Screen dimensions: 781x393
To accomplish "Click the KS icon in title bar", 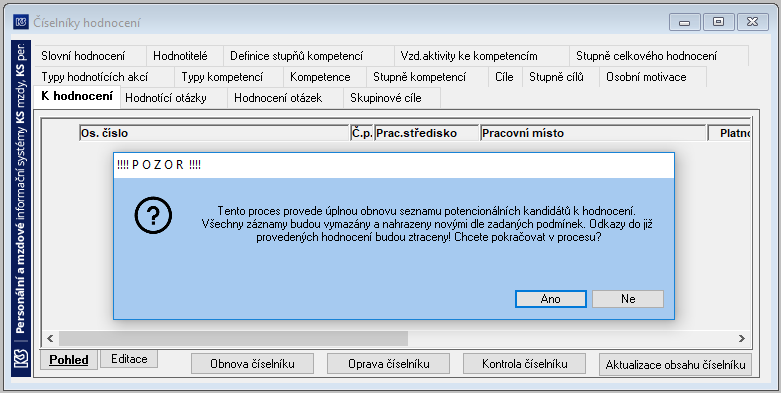I will point(21,22).
